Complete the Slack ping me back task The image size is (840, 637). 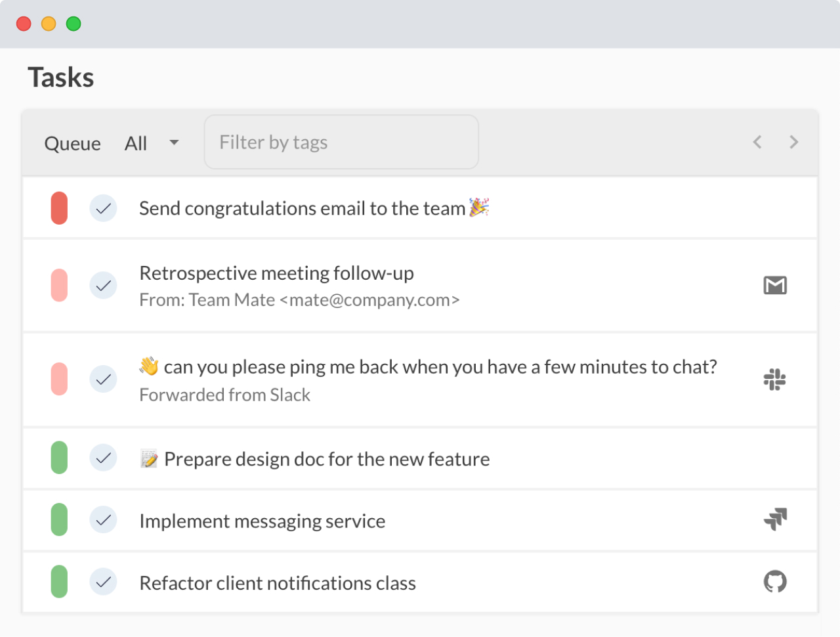click(103, 380)
